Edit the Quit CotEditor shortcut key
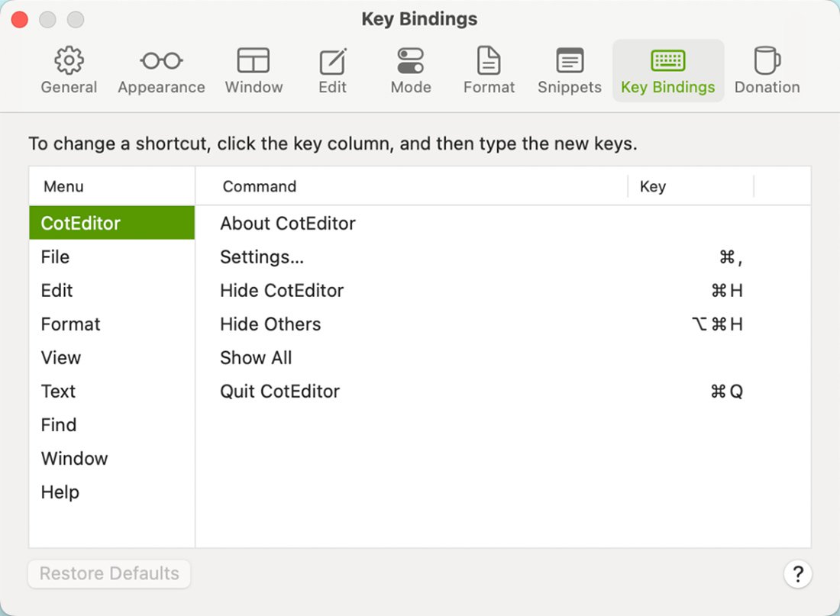Viewport: 840px width, 616px height. coord(690,392)
